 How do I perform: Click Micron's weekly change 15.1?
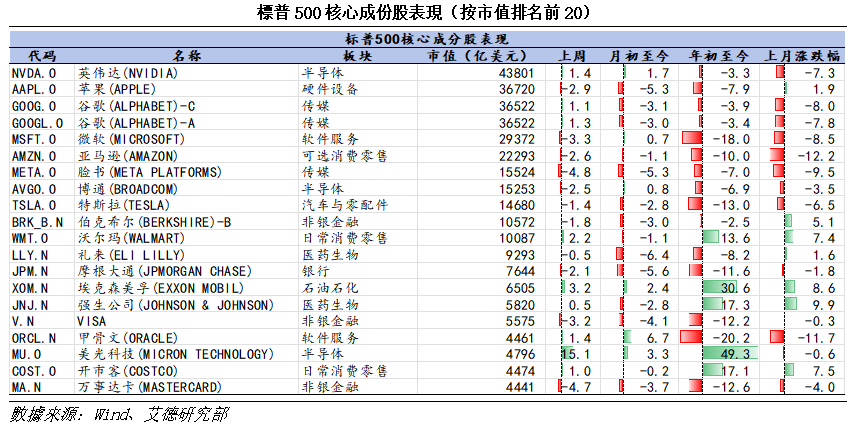[x=576, y=354]
